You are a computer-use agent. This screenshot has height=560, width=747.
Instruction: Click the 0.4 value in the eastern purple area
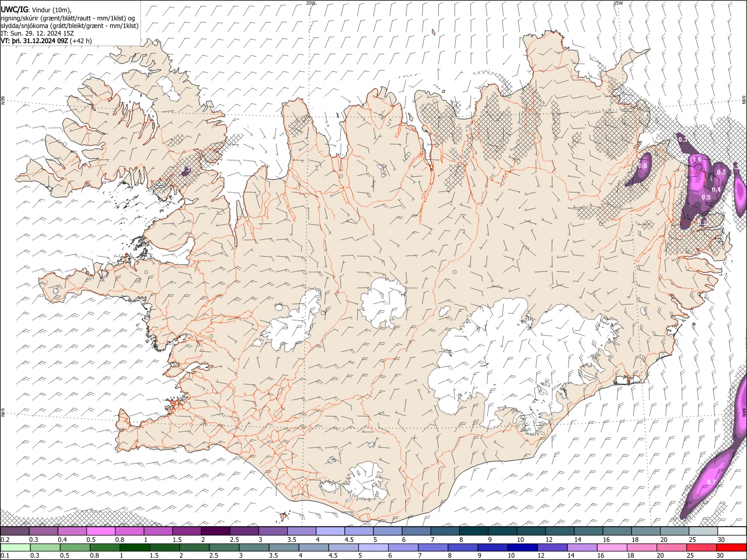click(716, 189)
